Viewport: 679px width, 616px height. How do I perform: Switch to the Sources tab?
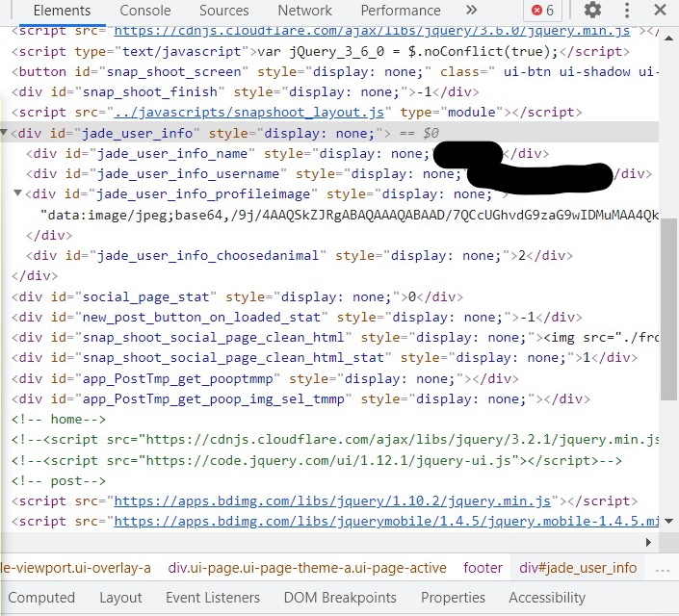223,11
